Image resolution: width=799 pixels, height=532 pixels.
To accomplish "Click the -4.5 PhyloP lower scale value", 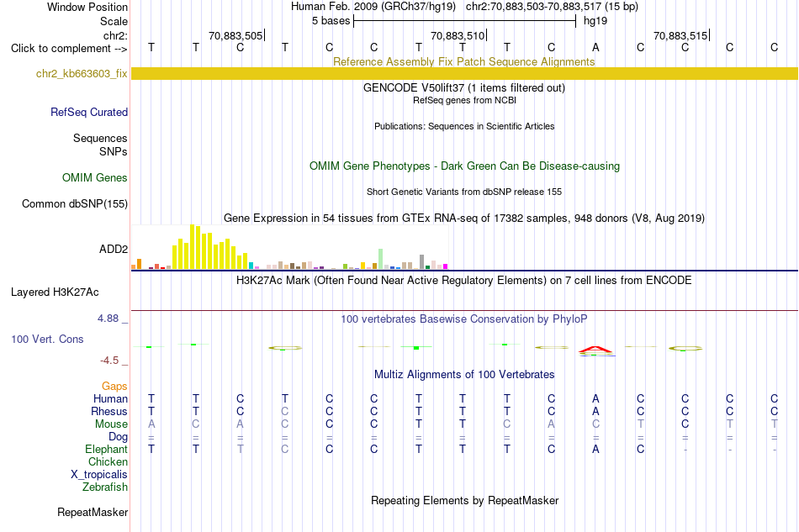I will click(109, 361).
